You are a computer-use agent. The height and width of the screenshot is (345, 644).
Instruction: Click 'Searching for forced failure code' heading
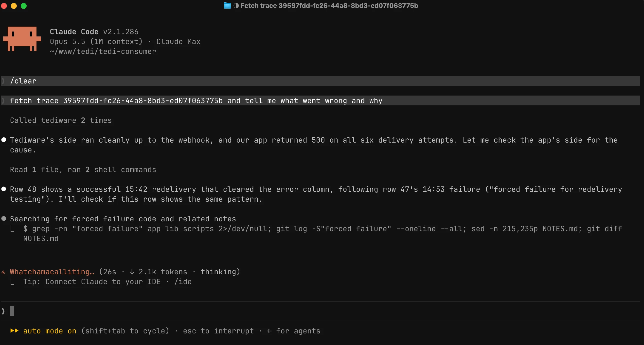pos(123,219)
